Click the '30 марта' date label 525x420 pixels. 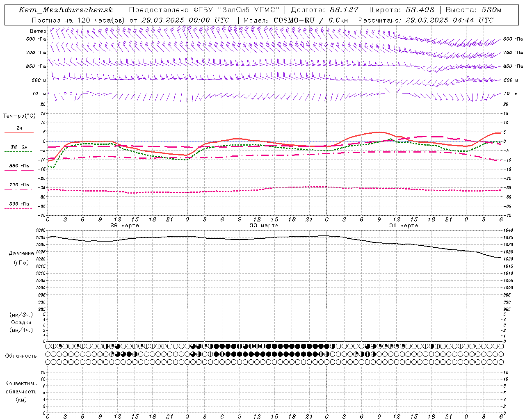(264, 226)
